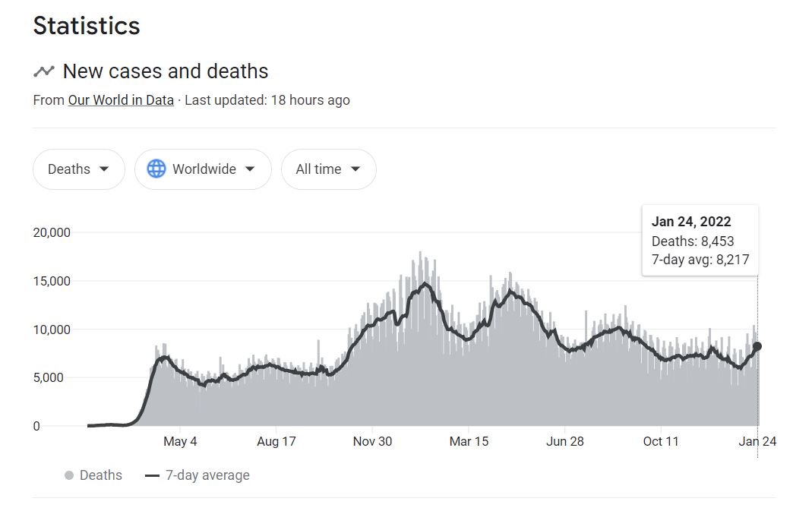Click the caret arrow in the Deaths selector
The height and width of the screenshot is (511, 812).
tap(104, 169)
